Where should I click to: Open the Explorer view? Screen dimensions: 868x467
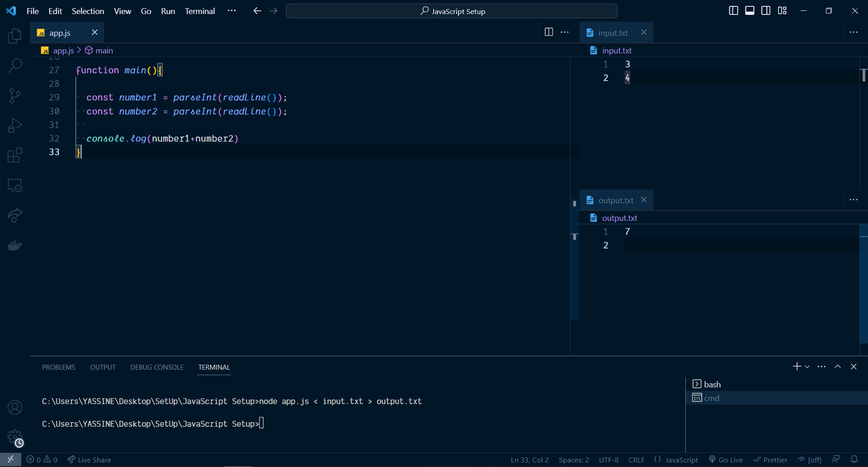tap(15, 36)
